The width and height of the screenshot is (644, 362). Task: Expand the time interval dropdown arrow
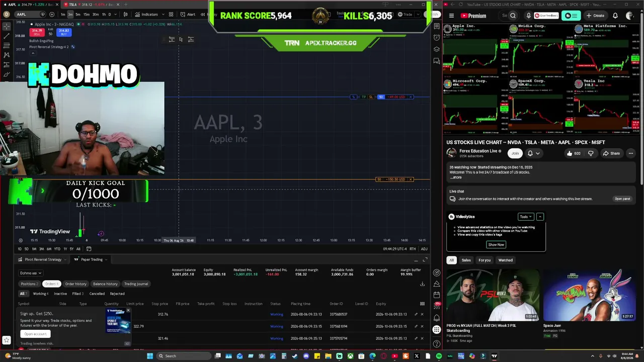115,14
